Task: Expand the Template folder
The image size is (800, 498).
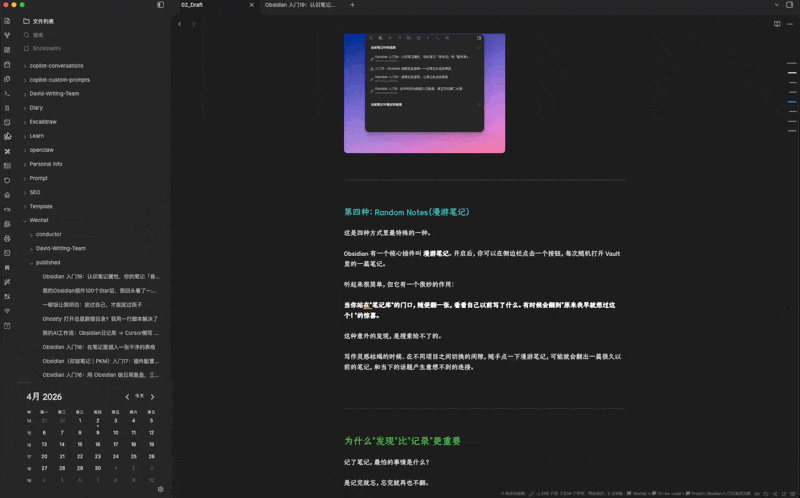Action: tap(41, 207)
